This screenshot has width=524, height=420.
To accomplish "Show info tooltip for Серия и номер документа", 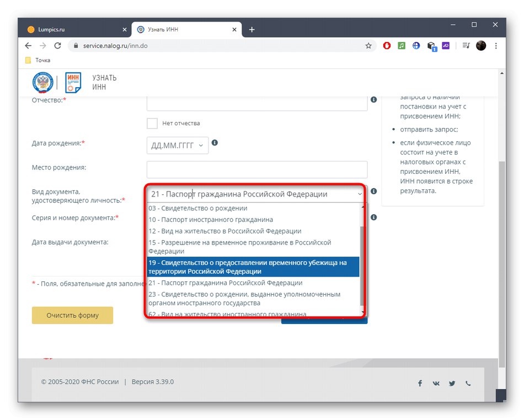I will click(x=373, y=217).
